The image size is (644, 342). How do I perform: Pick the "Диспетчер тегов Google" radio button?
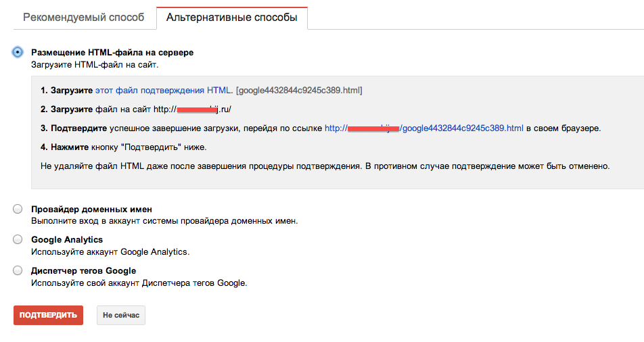pyautogui.click(x=18, y=270)
